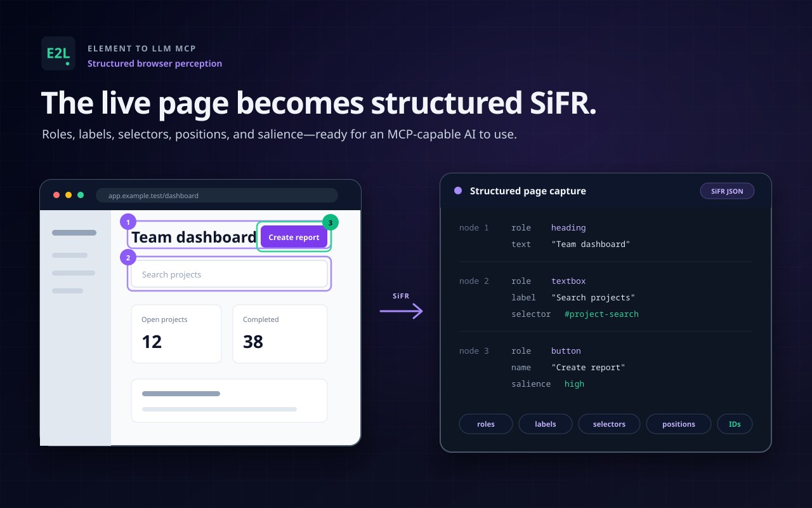Click the Structured browser perception subtitle

click(x=155, y=63)
